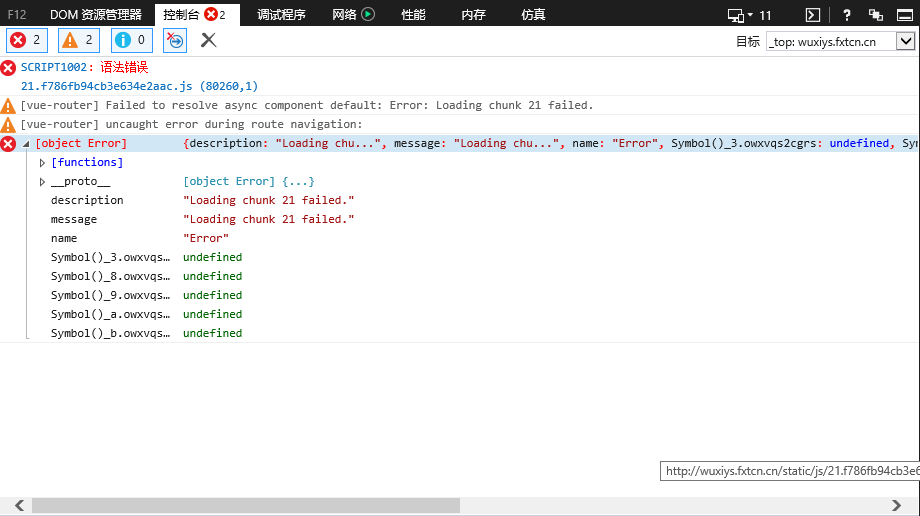Clear the console with the X icon
The image size is (920, 516).
pyautogui.click(x=208, y=40)
